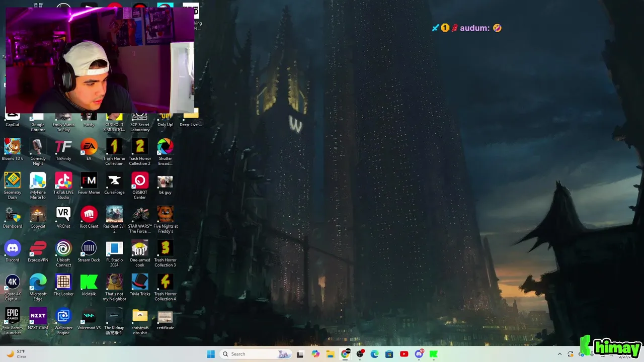Image resolution: width=644 pixels, height=362 pixels.
Task: Select the Trash Horror Collection 4 icon
Action: (165, 282)
